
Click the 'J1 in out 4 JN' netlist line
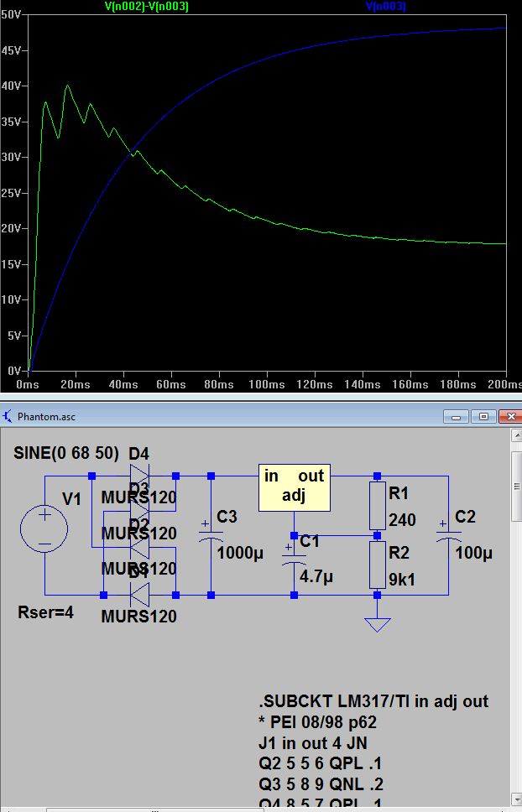coord(313,743)
